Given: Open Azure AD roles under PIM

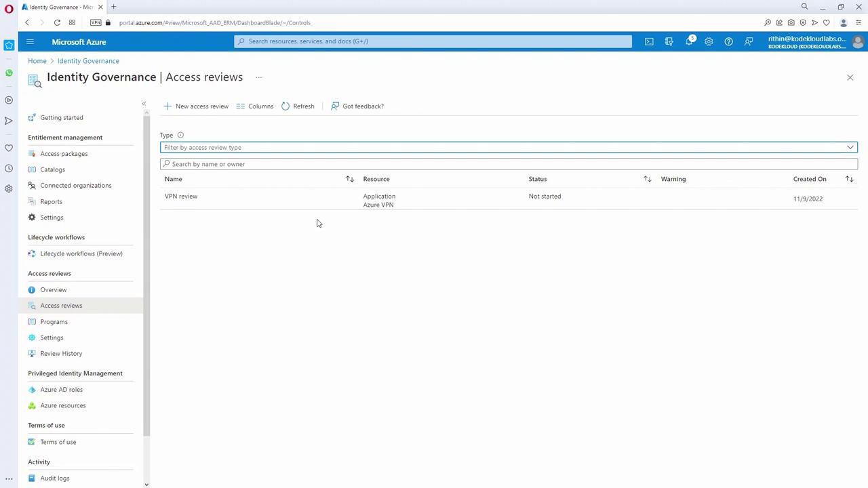Looking at the screenshot, I should pos(61,390).
